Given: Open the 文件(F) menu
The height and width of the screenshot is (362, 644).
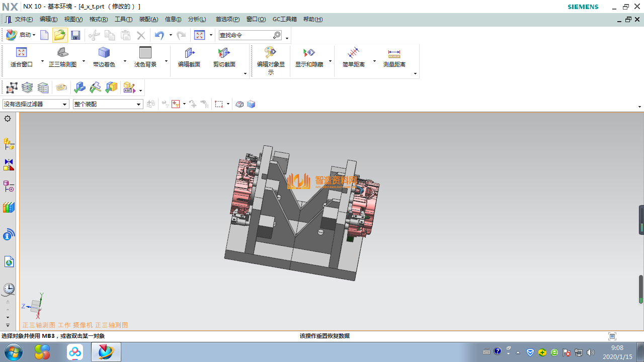Looking at the screenshot, I should [24, 19].
